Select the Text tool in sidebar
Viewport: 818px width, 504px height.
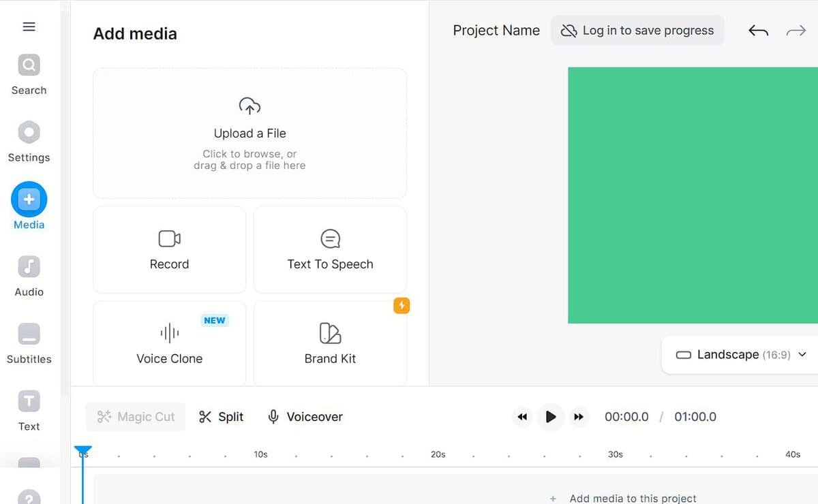(29, 401)
